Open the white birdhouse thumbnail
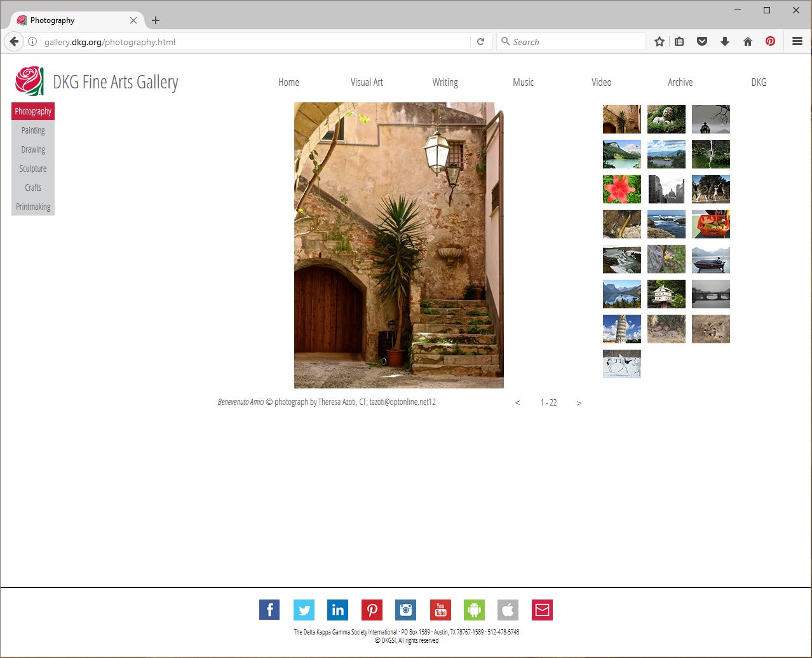This screenshot has width=812, height=658. (667, 294)
